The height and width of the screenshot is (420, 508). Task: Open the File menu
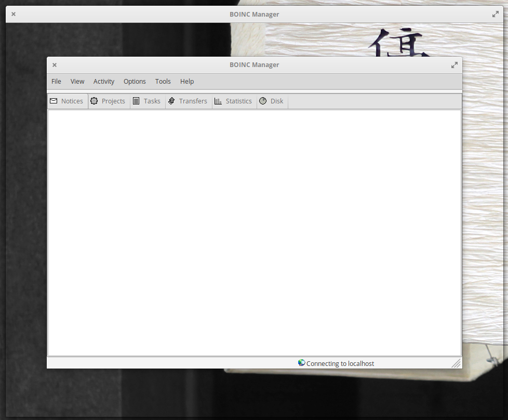pyautogui.click(x=56, y=82)
